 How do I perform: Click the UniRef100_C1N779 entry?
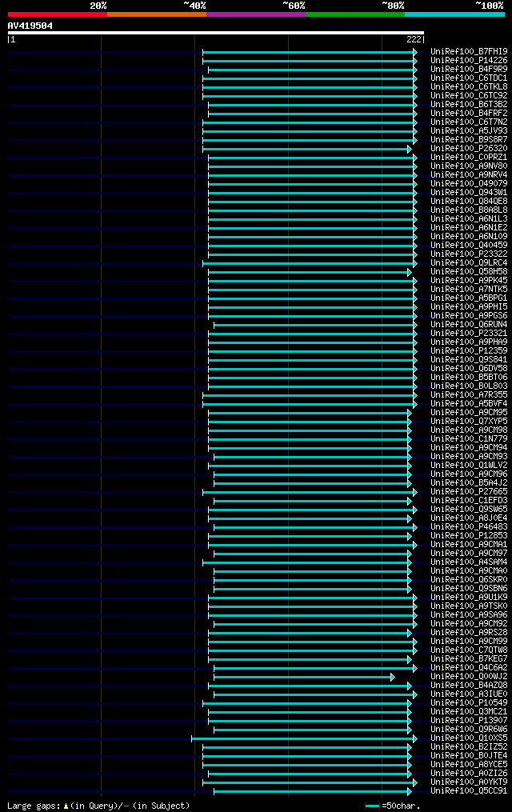[x=469, y=439]
